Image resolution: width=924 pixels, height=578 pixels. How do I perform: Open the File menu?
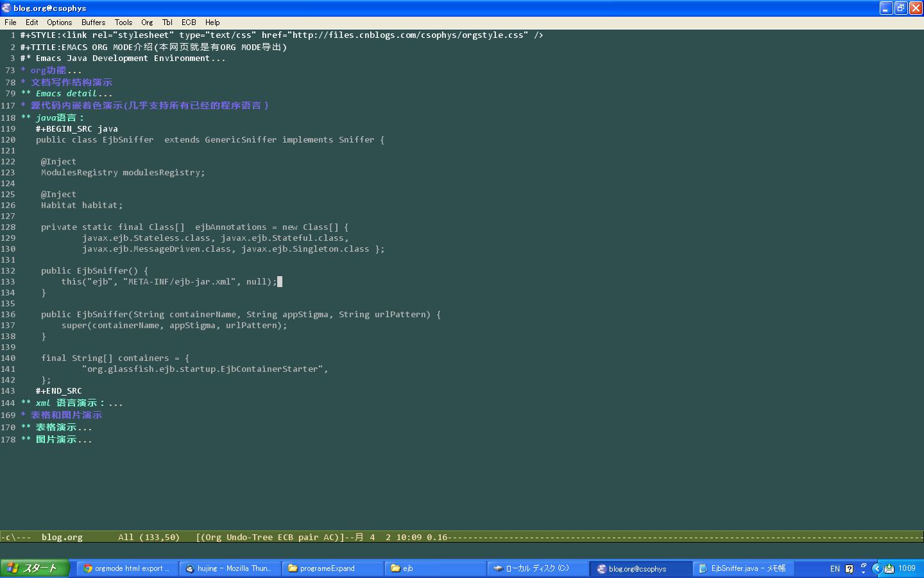pyautogui.click(x=10, y=22)
